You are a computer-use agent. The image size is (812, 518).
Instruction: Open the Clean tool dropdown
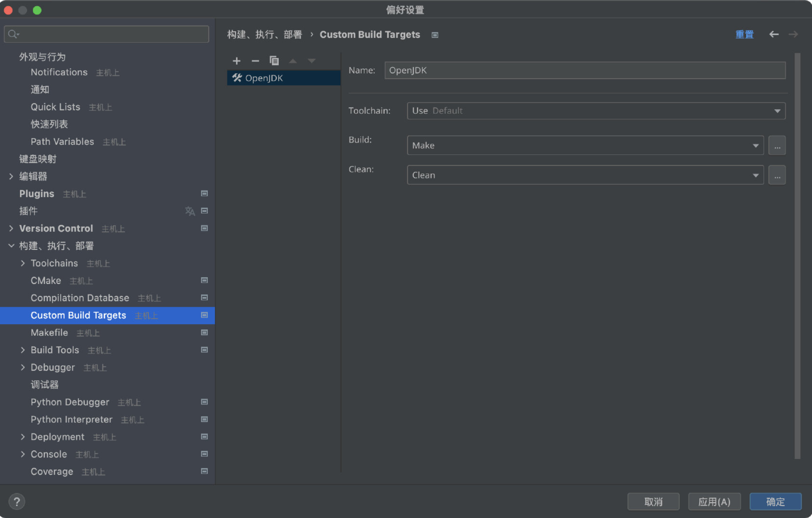(x=585, y=175)
